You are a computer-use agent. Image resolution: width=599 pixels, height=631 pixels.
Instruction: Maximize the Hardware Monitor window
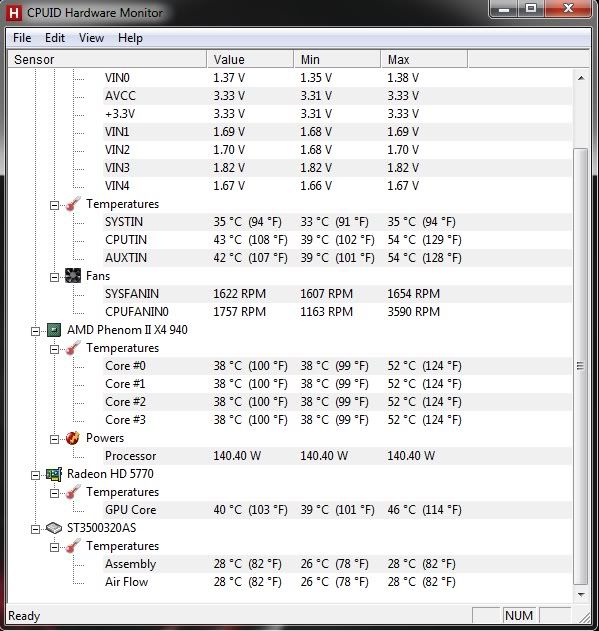[x=531, y=9]
